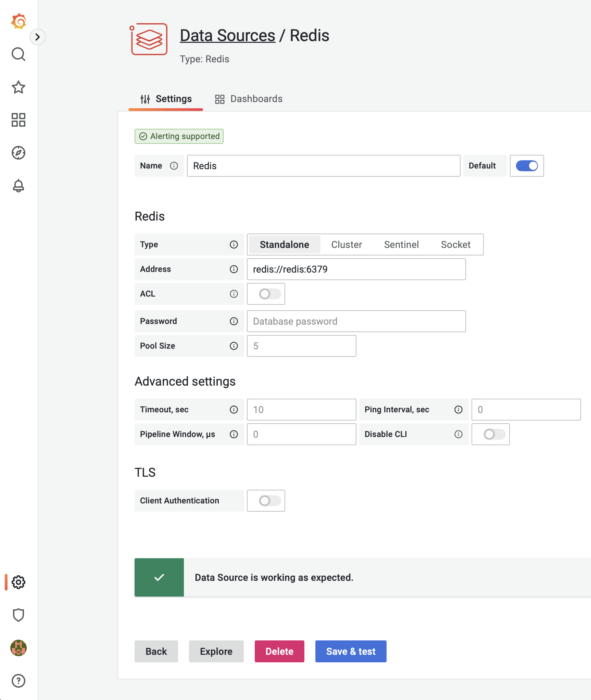The image size is (591, 700).
Task: Show info tooltip for Disable CLI
Action: 458,434
